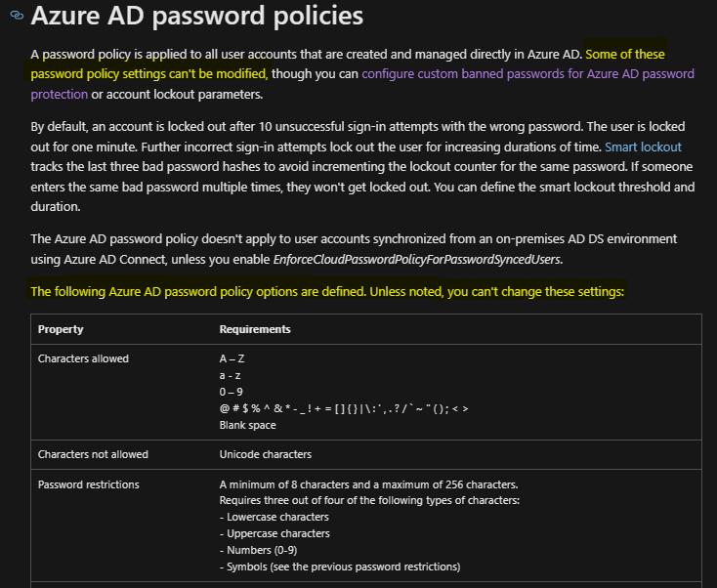Click the 'By default, an account is locked' paragraph
Screen dimensions: 717x588
(x=362, y=166)
